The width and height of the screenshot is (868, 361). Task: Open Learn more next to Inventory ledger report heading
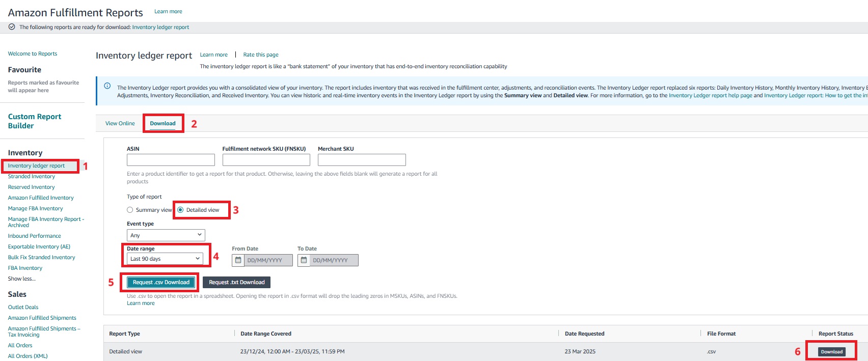(x=213, y=54)
